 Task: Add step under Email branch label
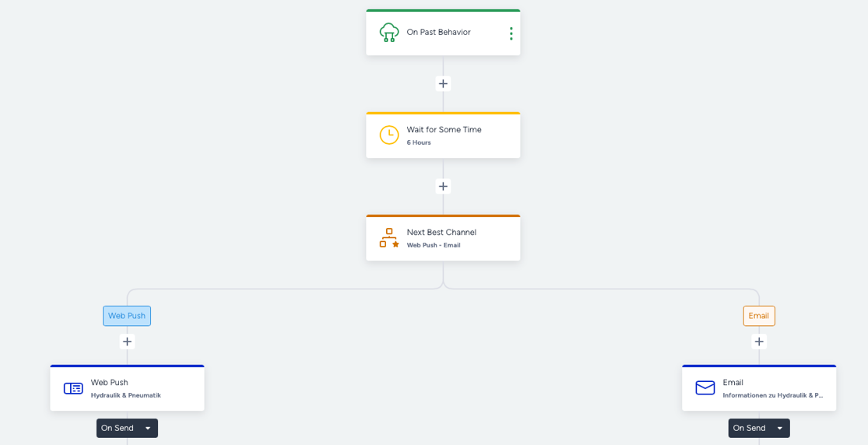tap(759, 342)
